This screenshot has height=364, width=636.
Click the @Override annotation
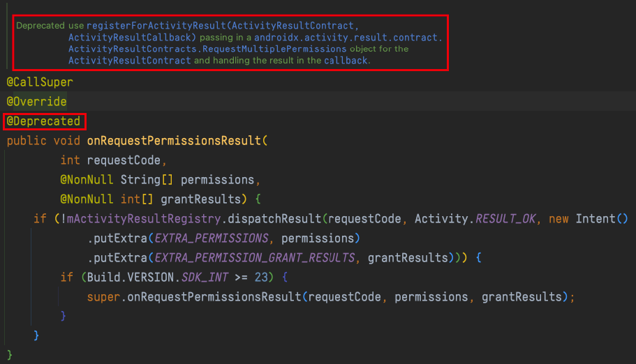coord(36,102)
